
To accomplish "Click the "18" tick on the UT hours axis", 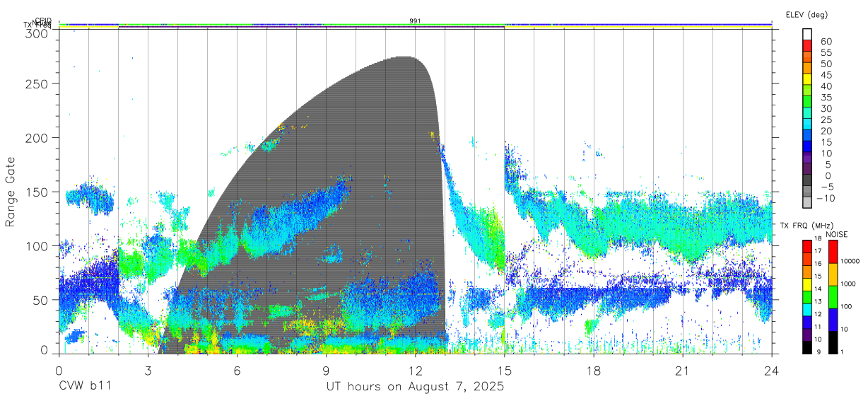I will (x=594, y=370).
